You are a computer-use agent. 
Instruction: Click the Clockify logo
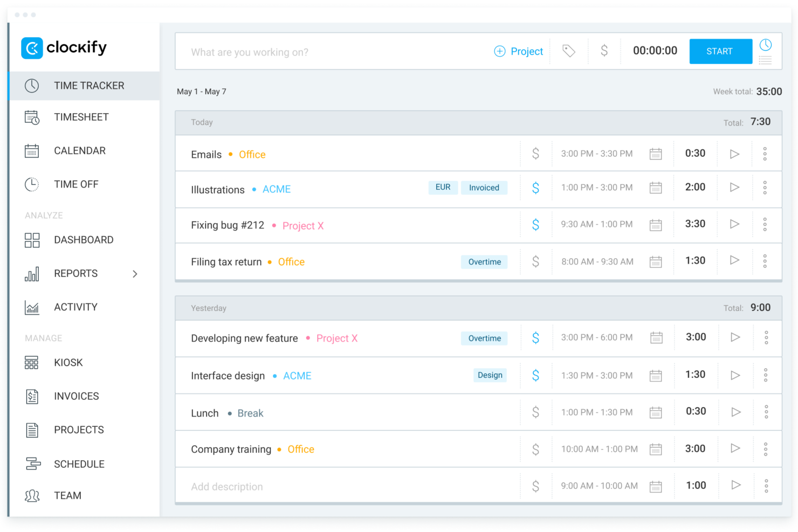[64, 48]
